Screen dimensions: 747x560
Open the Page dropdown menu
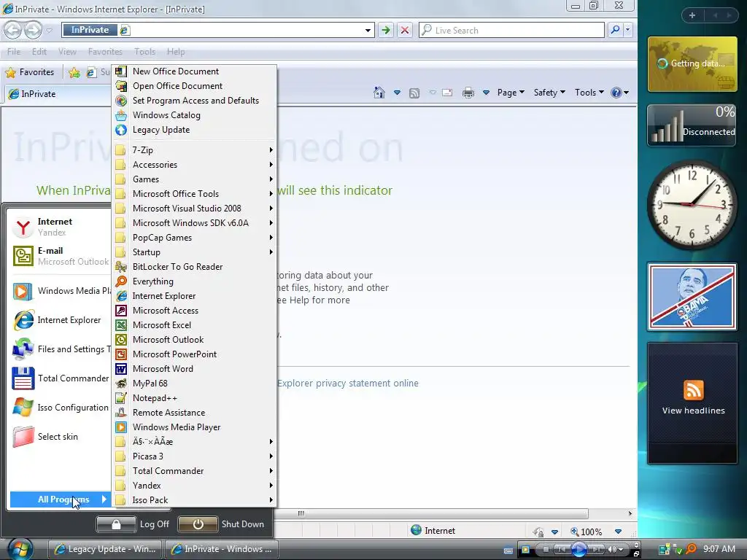pos(511,93)
